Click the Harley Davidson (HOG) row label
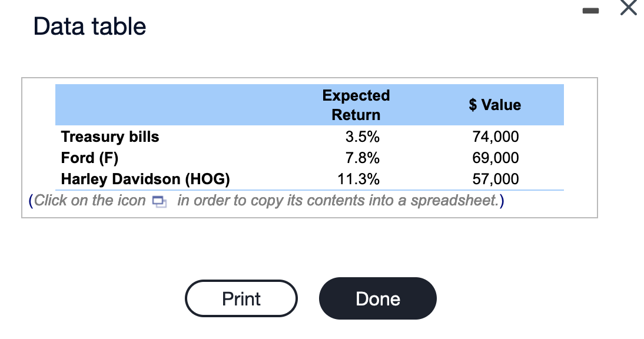The height and width of the screenshot is (339, 644). pyautogui.click(x=145, y=179)
